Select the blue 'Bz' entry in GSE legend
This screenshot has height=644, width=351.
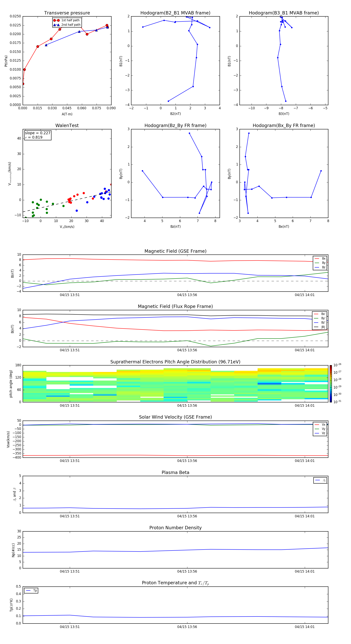(x=320, y=267)
